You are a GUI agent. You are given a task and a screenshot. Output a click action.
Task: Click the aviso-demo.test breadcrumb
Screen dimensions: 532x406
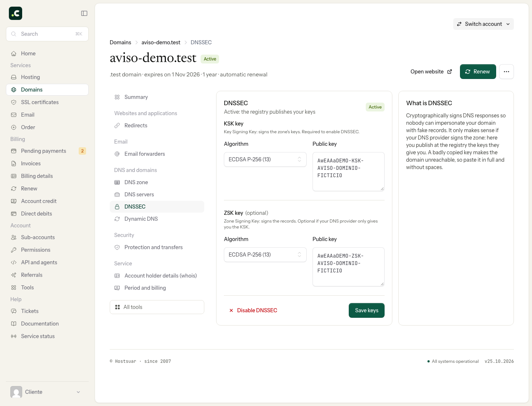point(161,42)
